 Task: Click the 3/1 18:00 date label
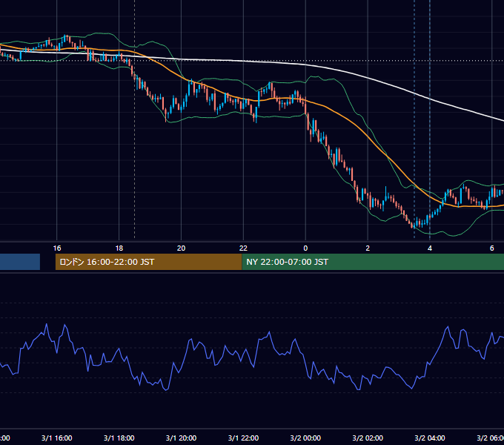point(119,438)
